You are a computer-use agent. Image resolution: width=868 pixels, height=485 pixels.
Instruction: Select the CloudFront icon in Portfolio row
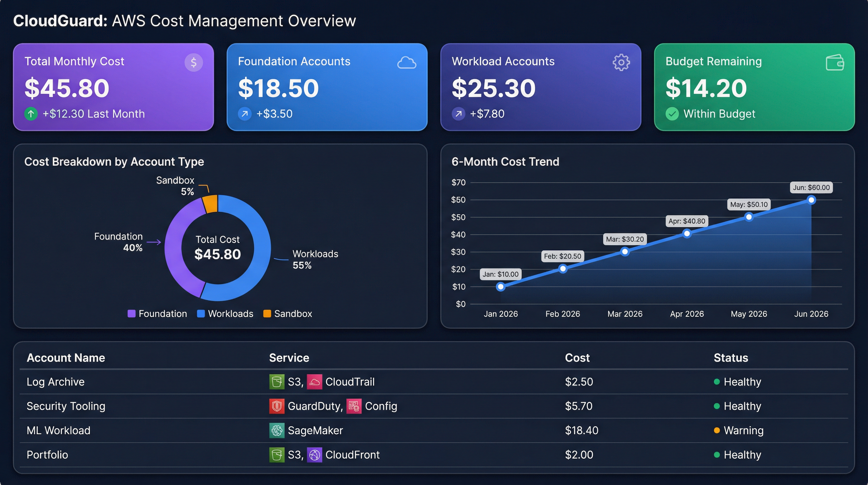pos(315,455)
